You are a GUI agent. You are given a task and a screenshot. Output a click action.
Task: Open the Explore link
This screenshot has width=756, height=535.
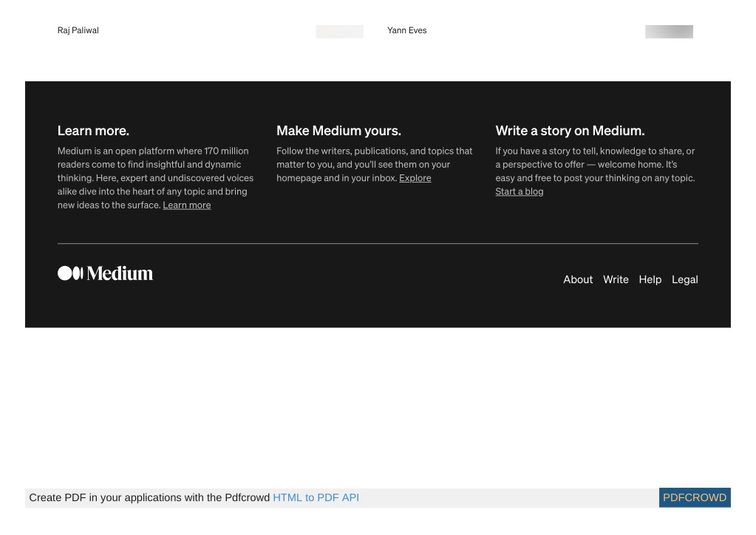[x=415, y=178]
